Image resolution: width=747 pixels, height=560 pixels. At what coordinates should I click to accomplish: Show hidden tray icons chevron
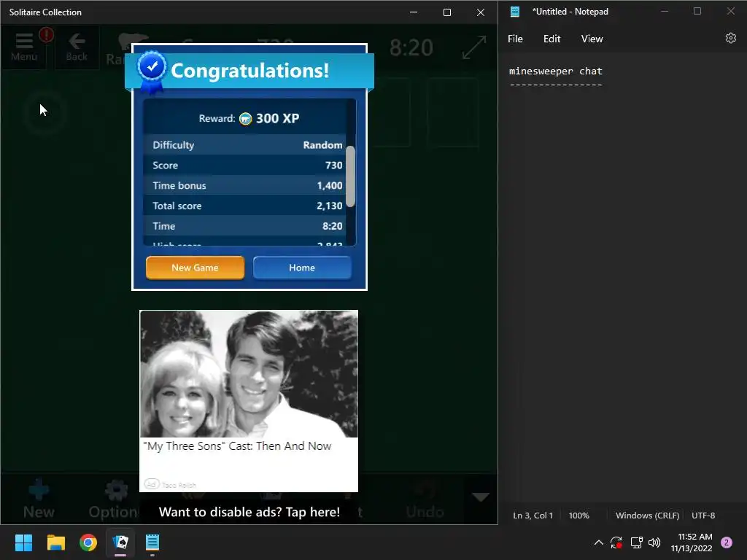(x=599, y=542)
